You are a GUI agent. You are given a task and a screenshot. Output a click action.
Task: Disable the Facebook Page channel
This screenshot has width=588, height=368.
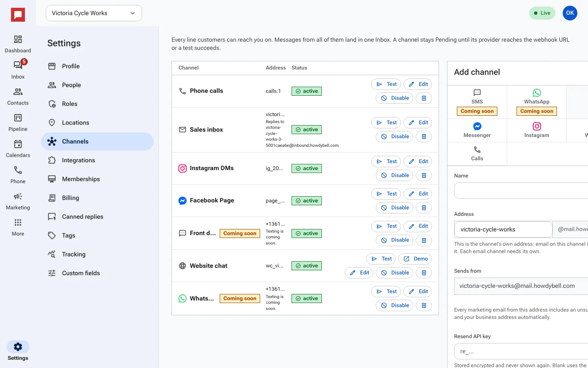point(395,208)
